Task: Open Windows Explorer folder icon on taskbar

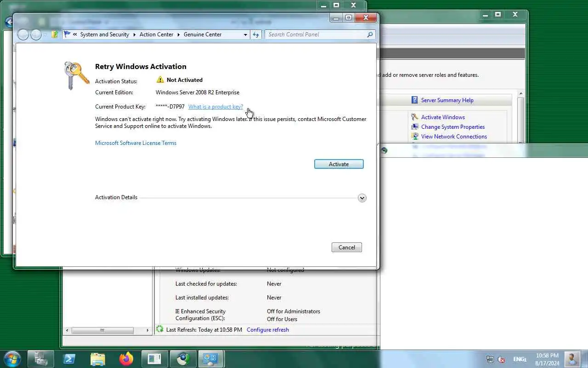Action: [98, 359]
